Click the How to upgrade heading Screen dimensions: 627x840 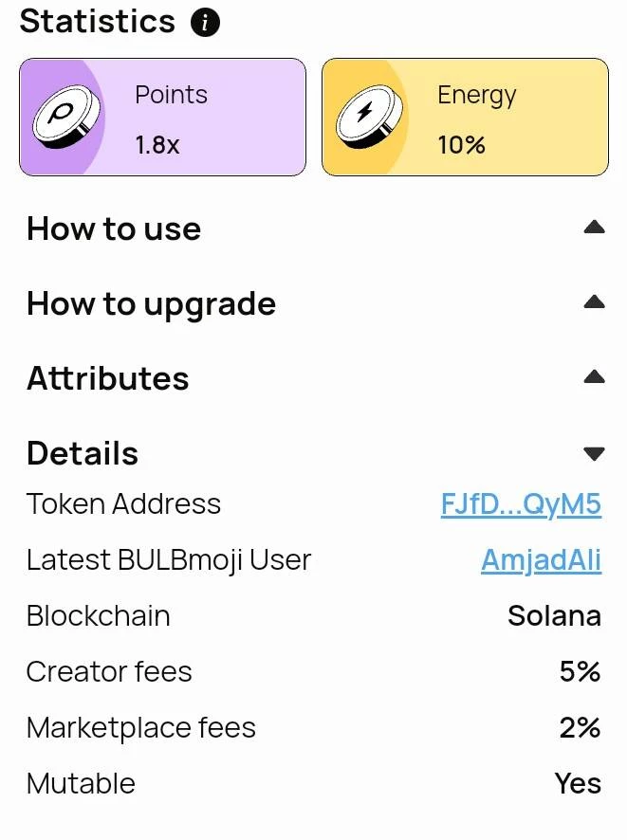[x=152, y=304]
